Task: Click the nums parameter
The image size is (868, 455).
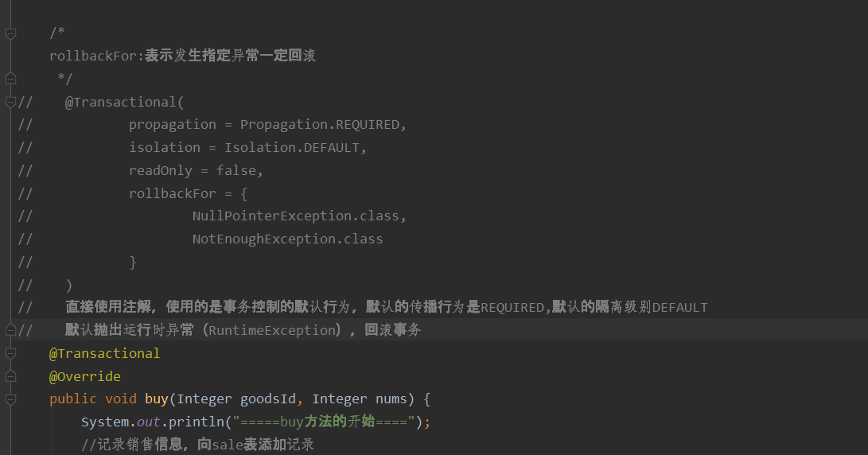Action: click(x=391, y=399)
